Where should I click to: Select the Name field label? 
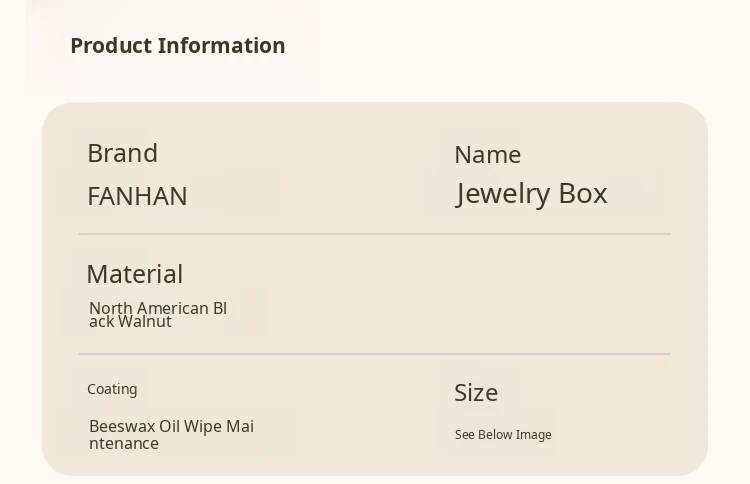pos(487,155)
